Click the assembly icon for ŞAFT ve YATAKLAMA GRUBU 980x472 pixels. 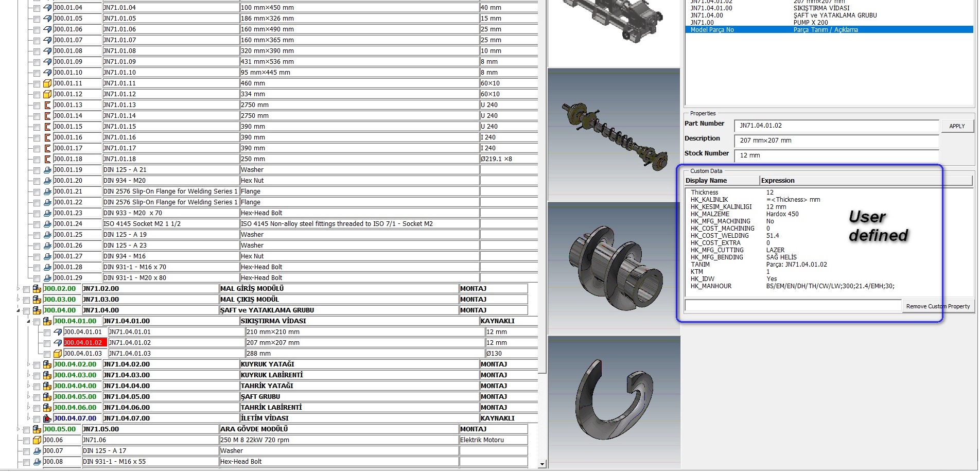36,310
